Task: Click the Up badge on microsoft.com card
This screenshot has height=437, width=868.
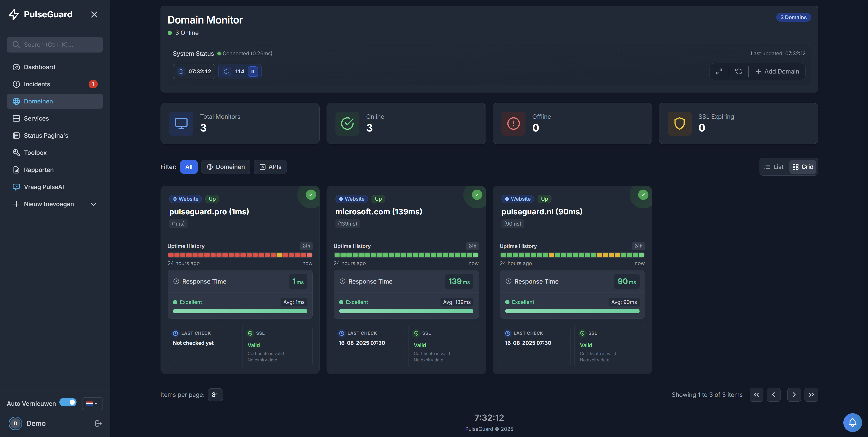Action: [378, 199]
